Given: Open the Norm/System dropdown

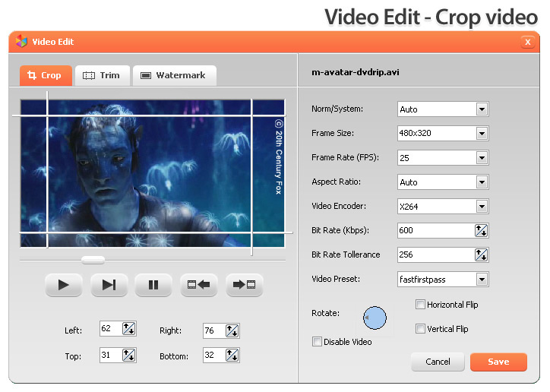Looking at the screenshot, I should pyautogui.click(x=482, y=109).
